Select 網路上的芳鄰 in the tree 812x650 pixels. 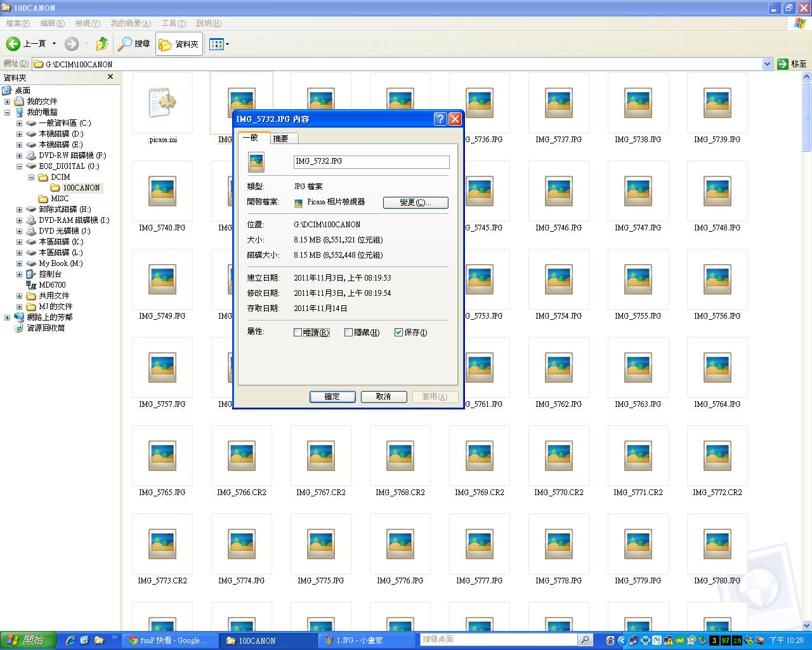[49, 317]
